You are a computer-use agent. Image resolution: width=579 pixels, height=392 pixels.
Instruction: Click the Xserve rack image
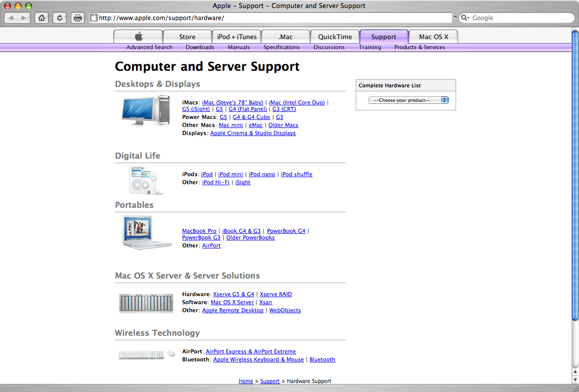146,303
